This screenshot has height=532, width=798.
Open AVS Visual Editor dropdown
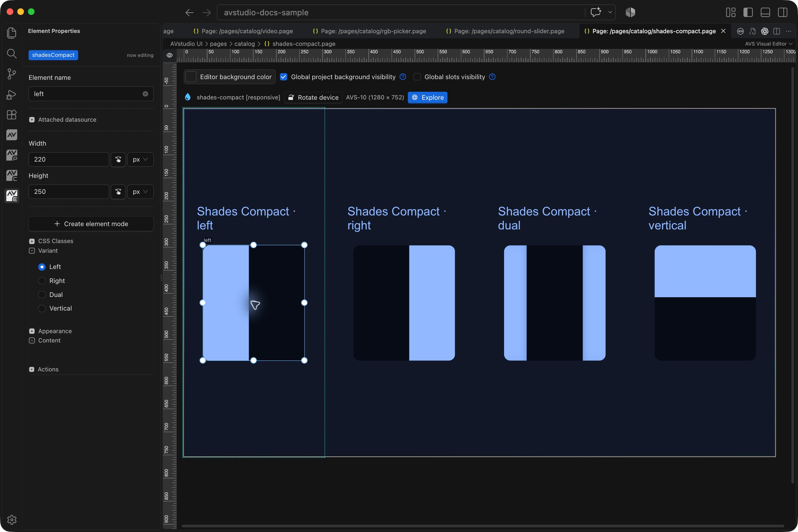click(x=768, y=44)
